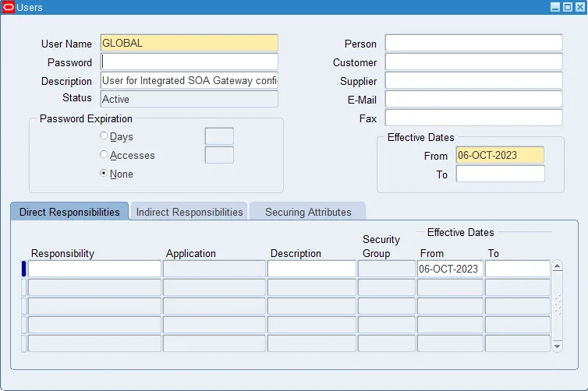Screen dimensions: 588x391
Task: Click the Status field showing Active
Action: click(189, 99)
